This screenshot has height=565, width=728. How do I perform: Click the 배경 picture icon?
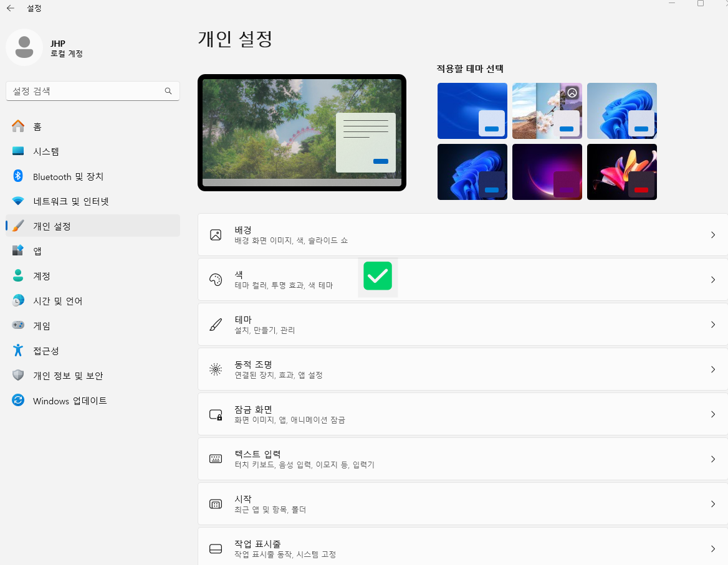216,235
